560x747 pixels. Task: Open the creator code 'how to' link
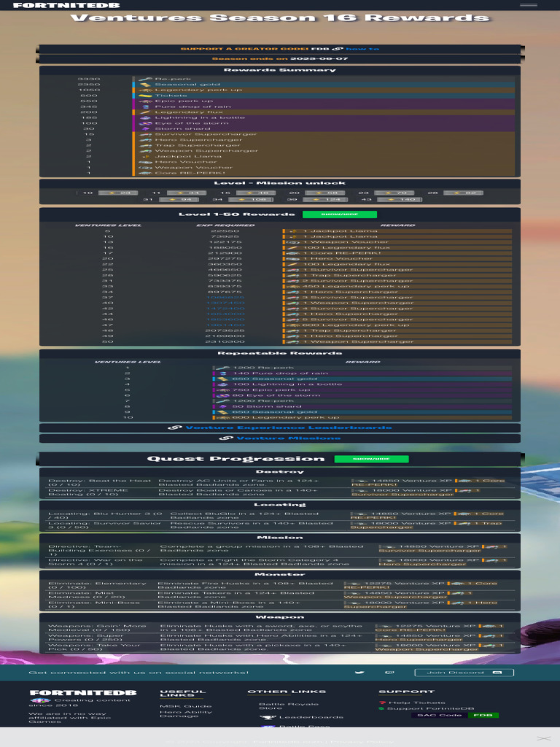[362, 49]
